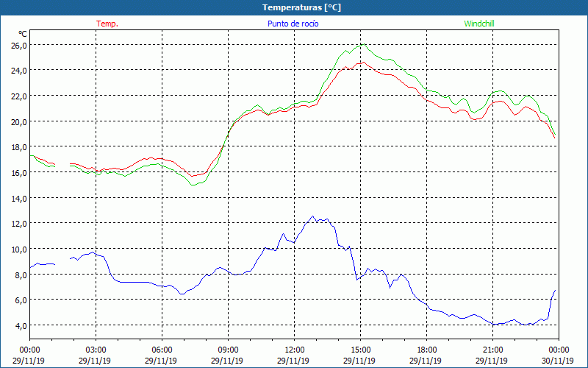Click the 18:00 time axis label
Image resolution: width=588 pixels, height=368 pixels.
[427, 350]
